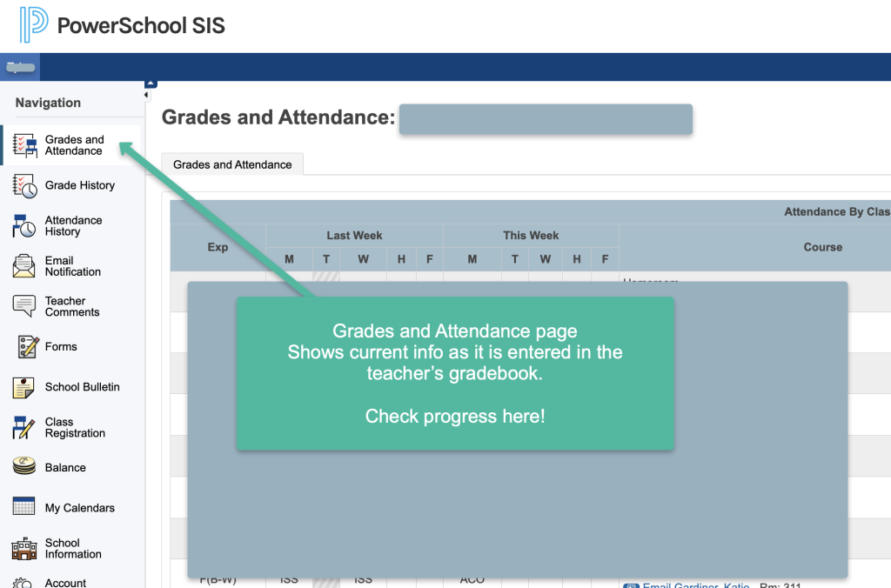Click the PowerSchool SIS logo

tap(122, 25)
